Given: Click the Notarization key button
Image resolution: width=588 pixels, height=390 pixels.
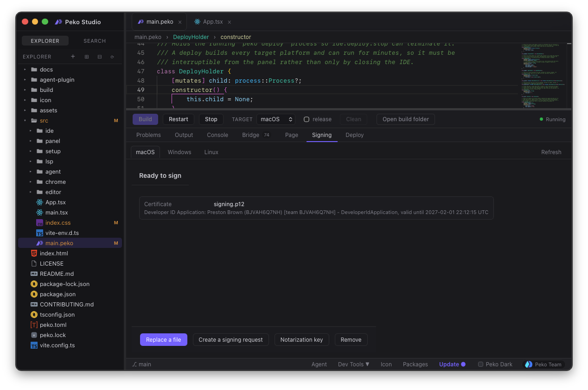Looking at the screenshot, I should (x=302, y=340).
